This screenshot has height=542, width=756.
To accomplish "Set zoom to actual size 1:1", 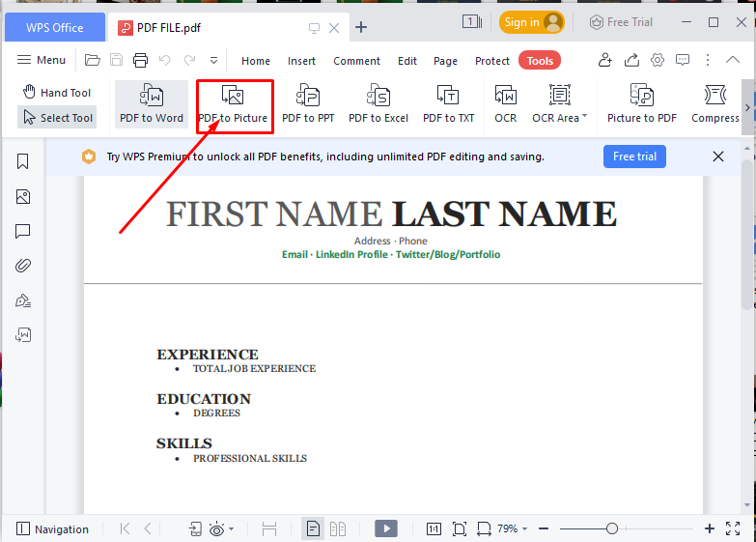I will (434, 529).
